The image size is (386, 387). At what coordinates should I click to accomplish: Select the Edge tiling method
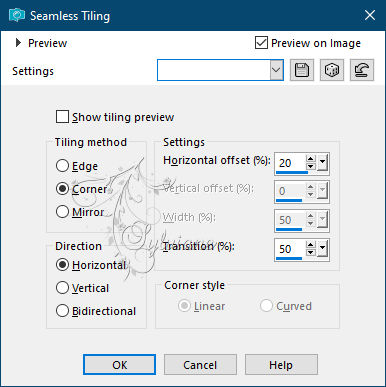coord(62,166)
